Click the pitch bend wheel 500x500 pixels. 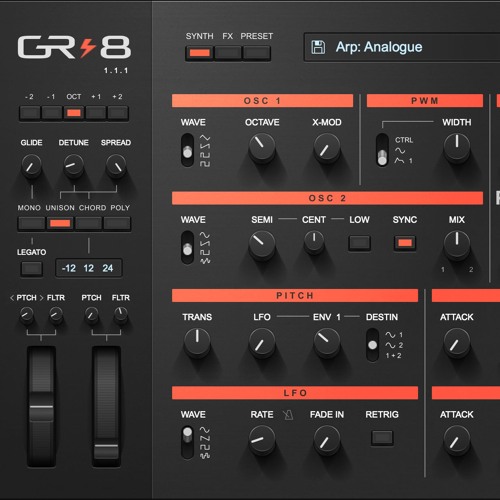click(41, 406)
